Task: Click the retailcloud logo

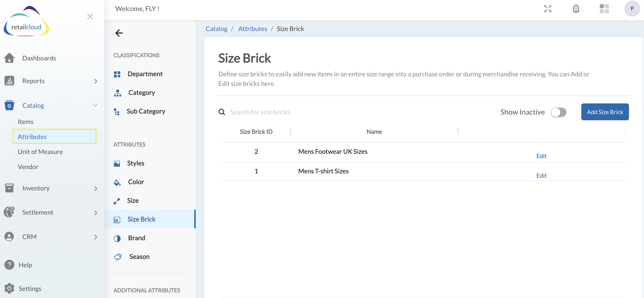Action: point(26,21)
